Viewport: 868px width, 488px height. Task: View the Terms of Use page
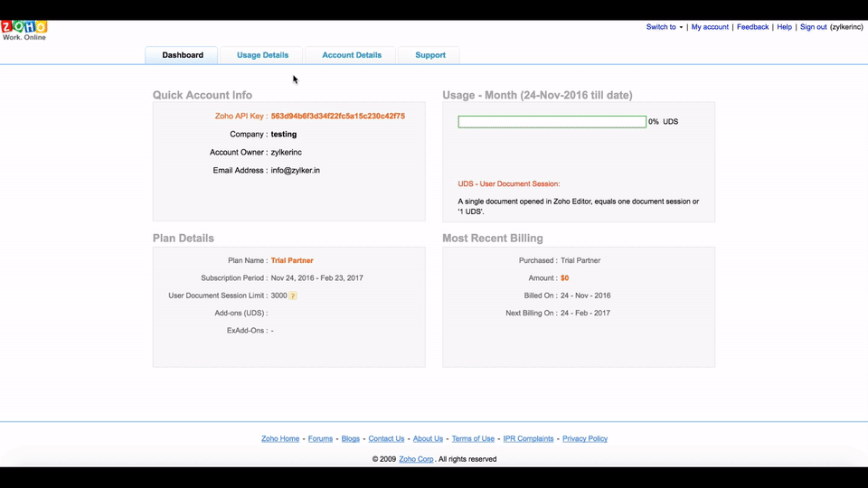pyautogui.click(x=473, y=439)
